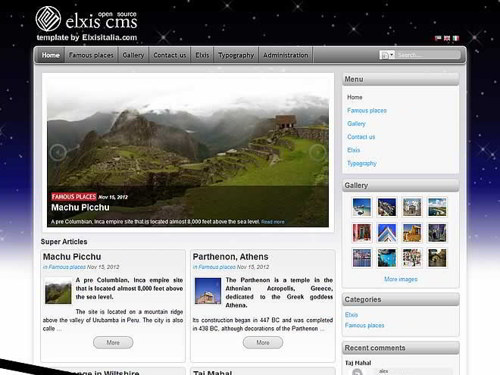Click More button under Parthenon article

pos(263,342)
